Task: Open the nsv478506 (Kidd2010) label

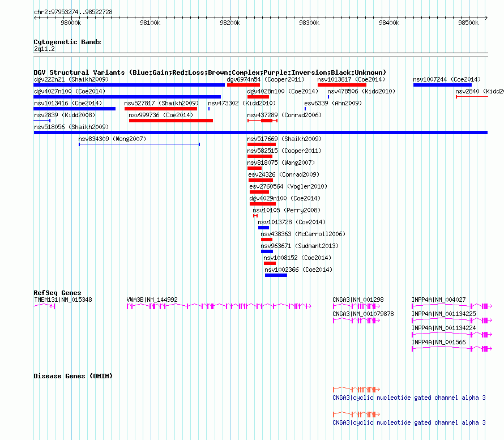Action: (x=361, y=91)
